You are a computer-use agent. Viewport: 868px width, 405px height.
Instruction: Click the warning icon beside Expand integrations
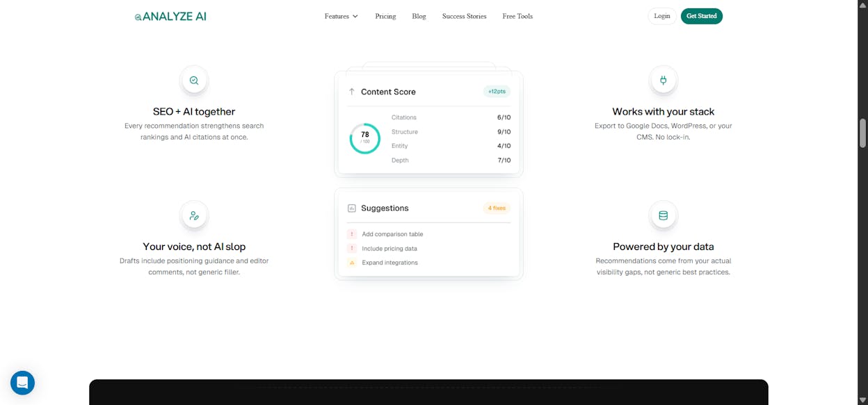coord(352,263)
